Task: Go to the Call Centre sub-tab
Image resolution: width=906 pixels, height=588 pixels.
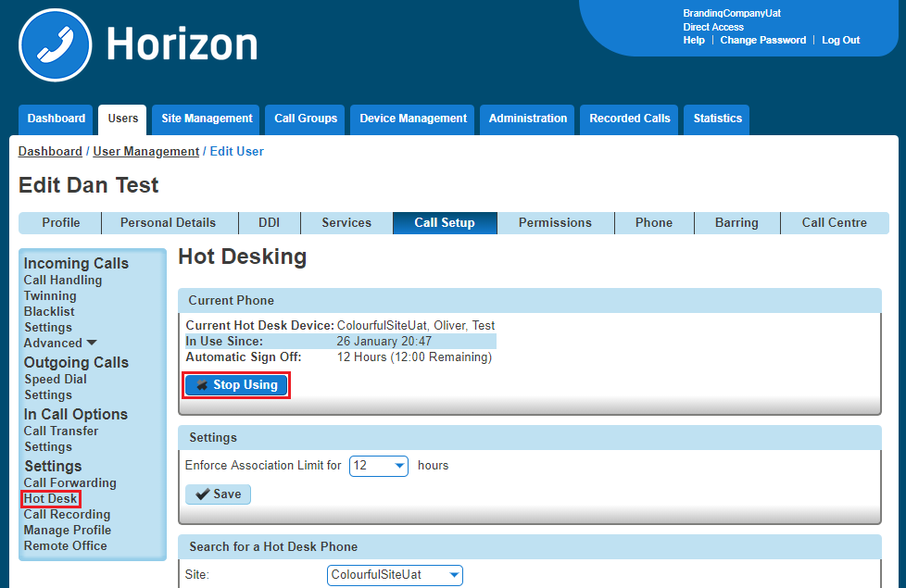Action: point(835,223)
